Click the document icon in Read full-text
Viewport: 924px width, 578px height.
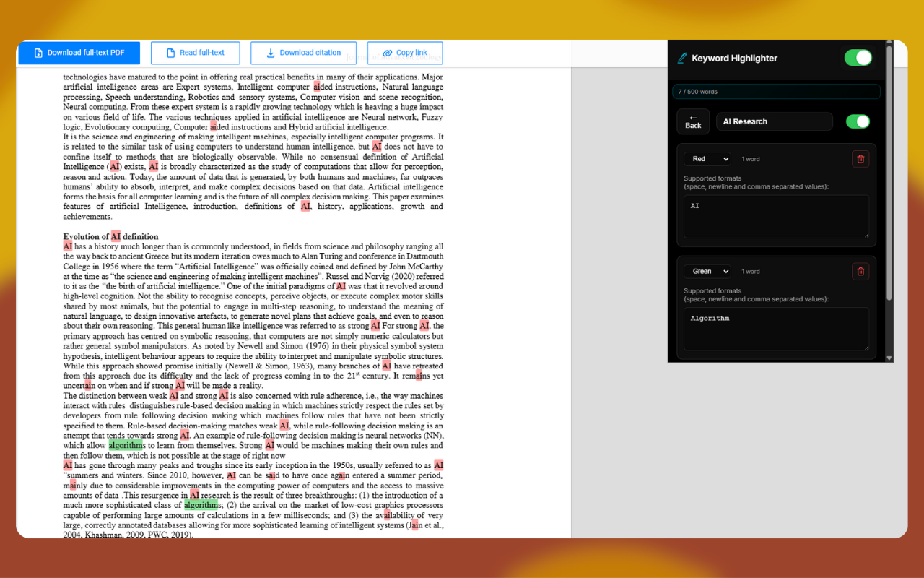tap(171, 53)
